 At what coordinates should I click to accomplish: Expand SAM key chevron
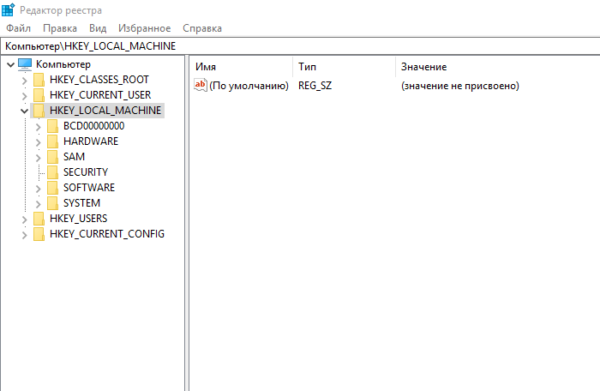point(38,157)
